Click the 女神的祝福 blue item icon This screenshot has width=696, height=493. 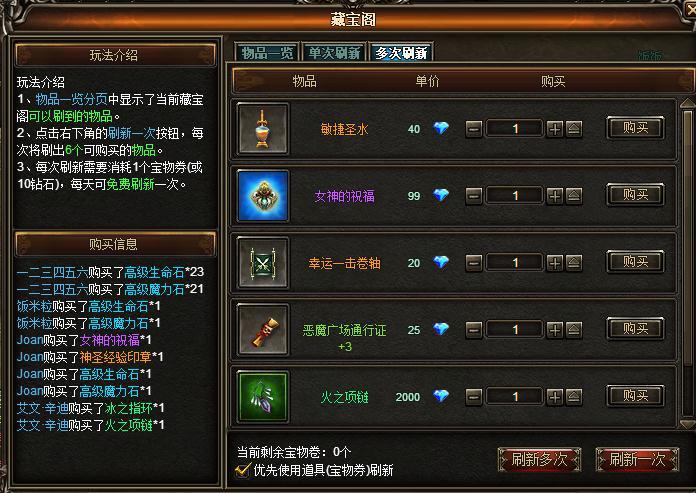[x=263, y=196]
